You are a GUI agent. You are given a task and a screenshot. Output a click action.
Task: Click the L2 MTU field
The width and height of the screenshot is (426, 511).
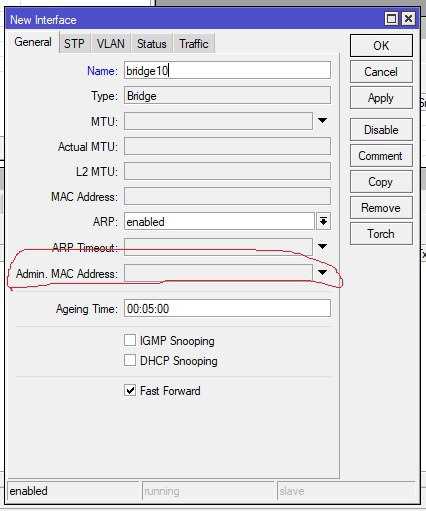point(227,171)
